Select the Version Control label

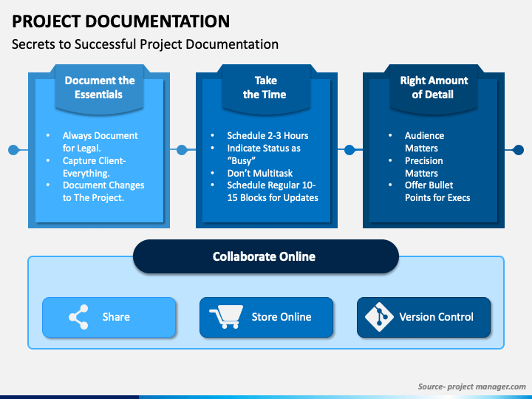pos(436,317)
